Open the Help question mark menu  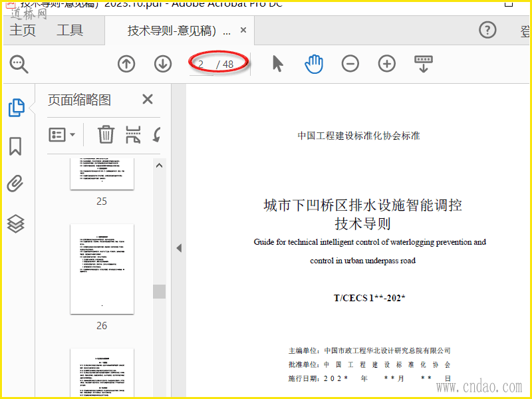487,30
